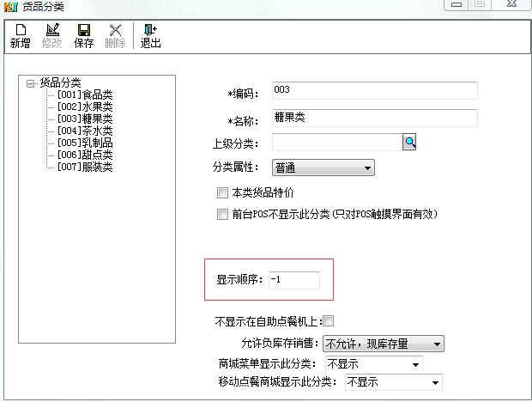Toggle the 前台POS不显示此分类 checkbox

point(222,214)
